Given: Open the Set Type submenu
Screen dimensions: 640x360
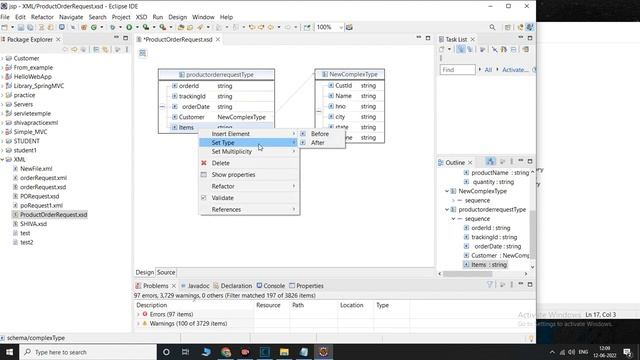Looking at the screenshot, I should (249, 142).
